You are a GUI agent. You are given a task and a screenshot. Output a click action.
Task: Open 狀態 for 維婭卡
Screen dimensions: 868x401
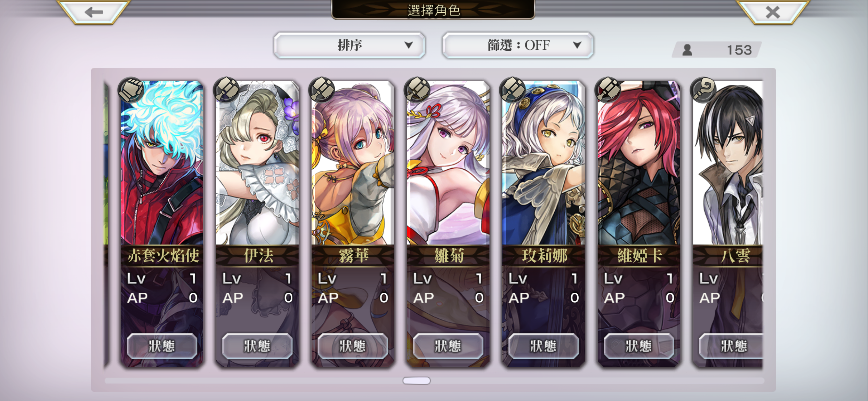(x=639, y=346)
